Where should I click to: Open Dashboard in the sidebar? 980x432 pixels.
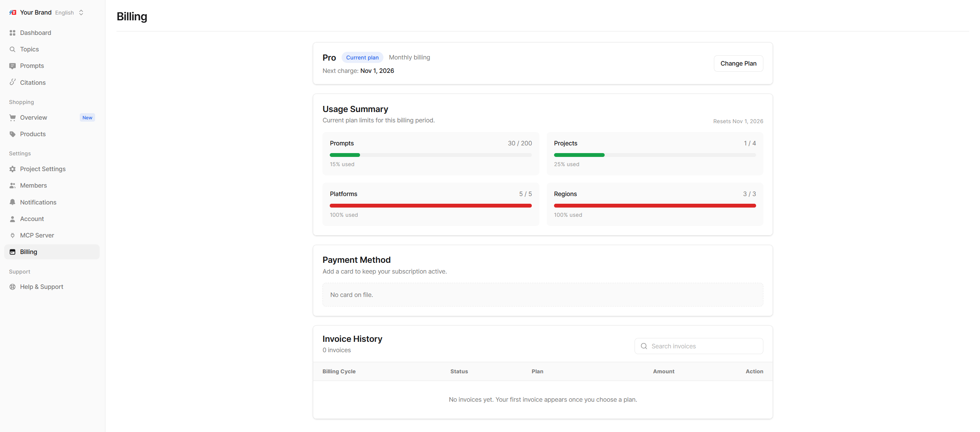(52, 33)
